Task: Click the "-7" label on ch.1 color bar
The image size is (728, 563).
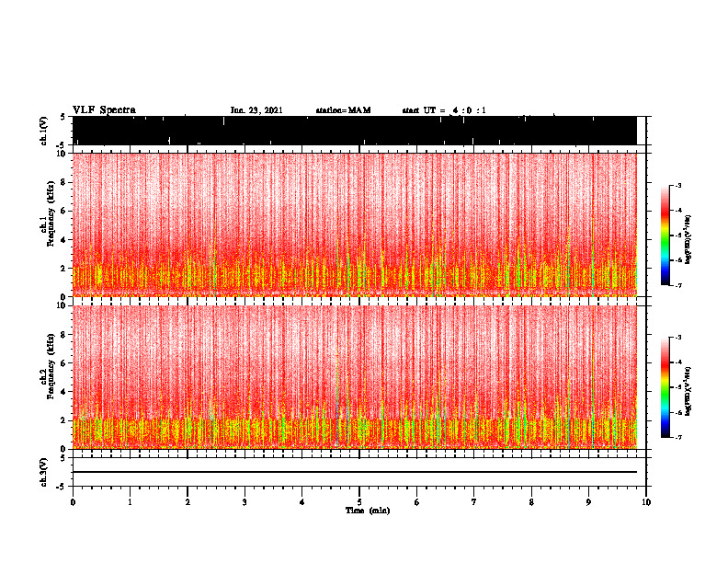Action: click(678, 285)
